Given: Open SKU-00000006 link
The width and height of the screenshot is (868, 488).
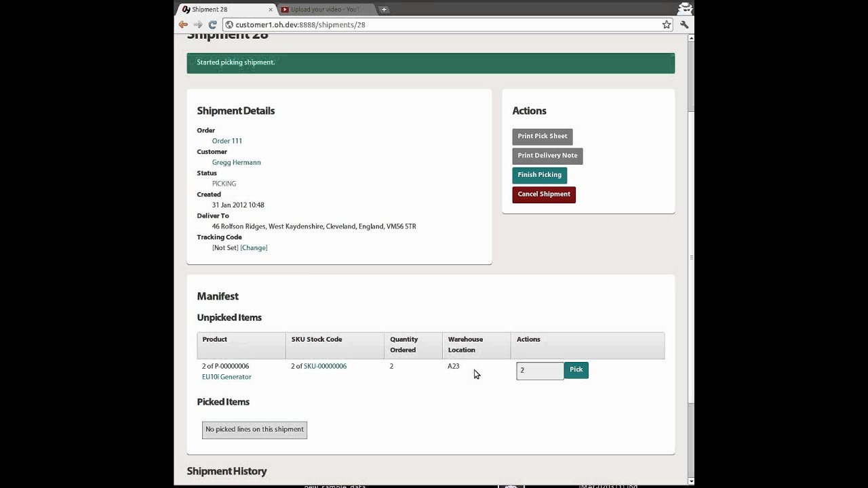Looking at the screenshot, I should tap(325, 366).
